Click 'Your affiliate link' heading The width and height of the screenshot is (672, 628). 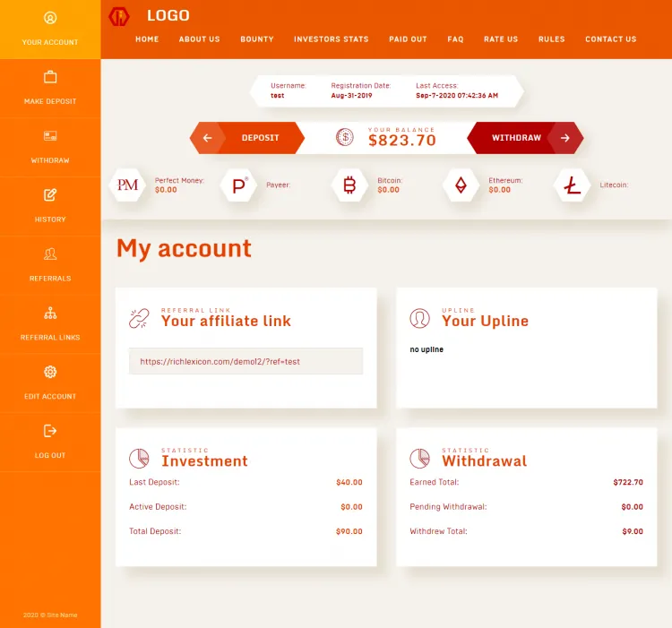226,321
